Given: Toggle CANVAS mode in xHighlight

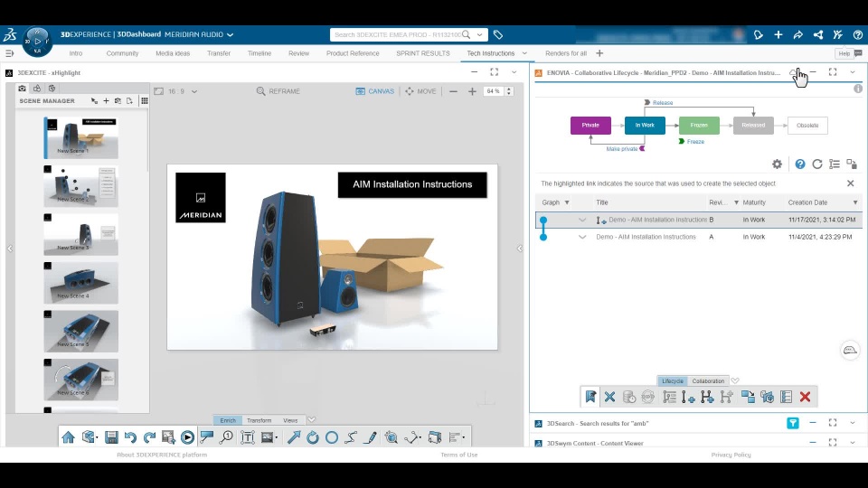Looking at the screenshot, I should (x=374, y=91).
